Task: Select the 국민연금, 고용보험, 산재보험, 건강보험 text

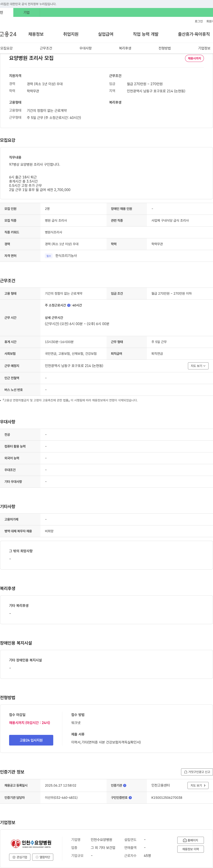Action: coord(71,353)
